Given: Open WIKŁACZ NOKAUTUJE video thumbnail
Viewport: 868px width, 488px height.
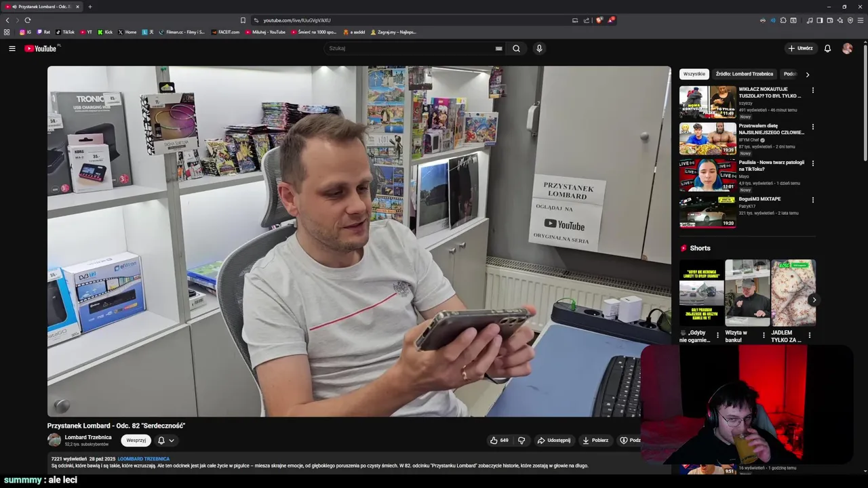Looking at the screenshot, I should point(707,102).
